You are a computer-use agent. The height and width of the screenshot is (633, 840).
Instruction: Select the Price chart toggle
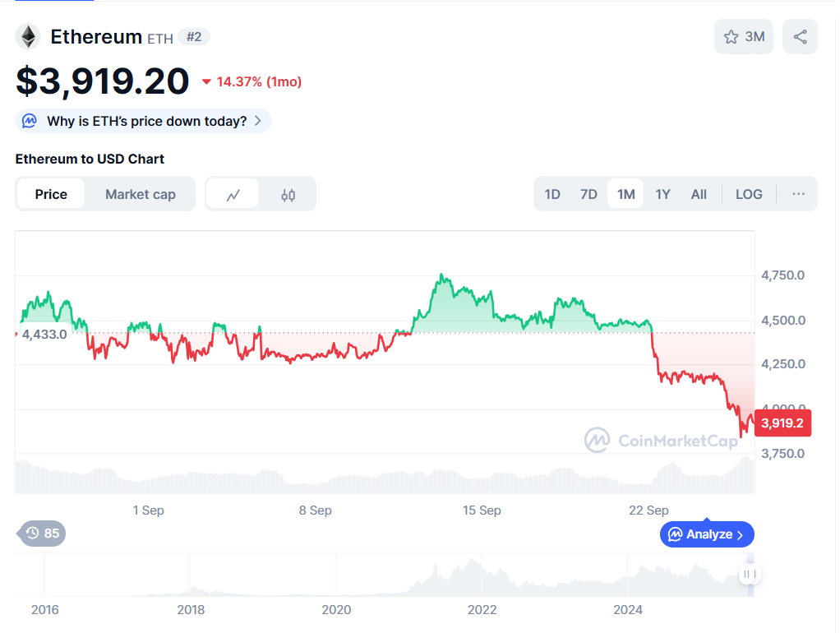click(x=51, y=194)
